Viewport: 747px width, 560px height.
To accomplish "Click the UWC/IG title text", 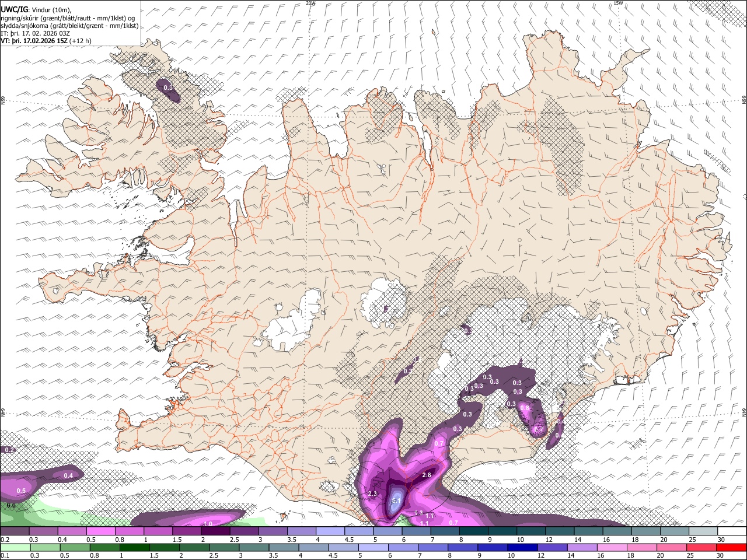I will point(14,9).
